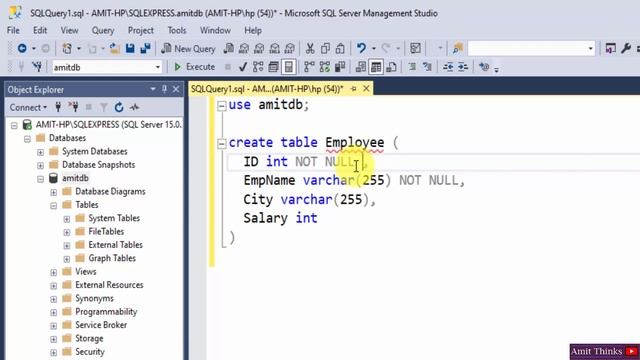Screen dimensions: 640x360
Task: Open the Find search combo box
Action: coord(531,49)
